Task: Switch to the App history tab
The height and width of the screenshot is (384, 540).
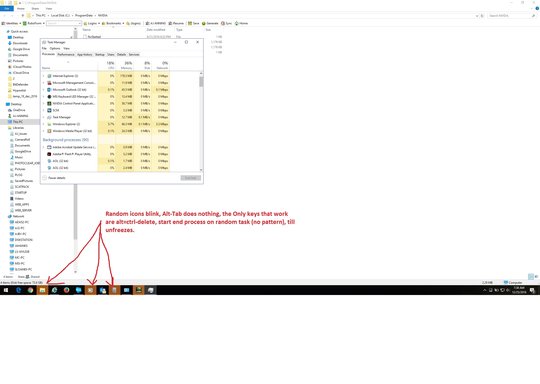Action: coord(85,54)
